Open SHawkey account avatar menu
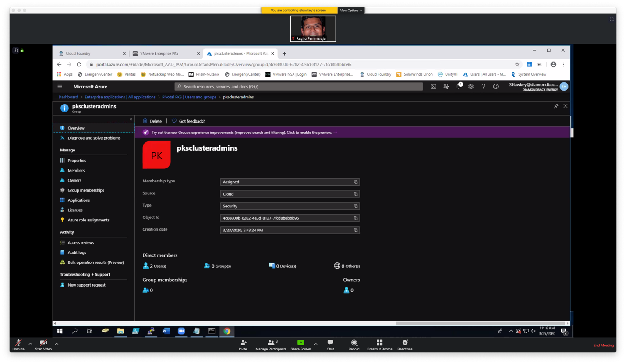626x364 pixels. pyautogui.click(x=564, y=87)
